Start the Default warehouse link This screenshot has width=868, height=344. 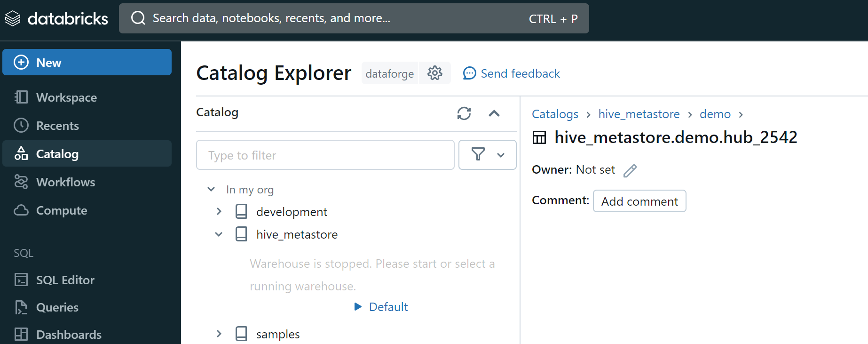(x=388, y=307)
